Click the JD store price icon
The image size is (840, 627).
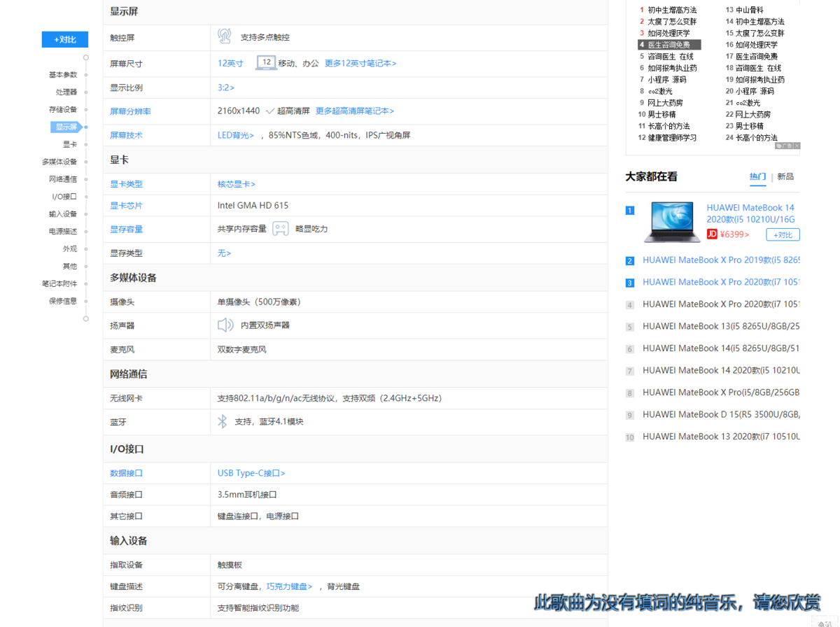pyautogui.click(x=712, y=234)
